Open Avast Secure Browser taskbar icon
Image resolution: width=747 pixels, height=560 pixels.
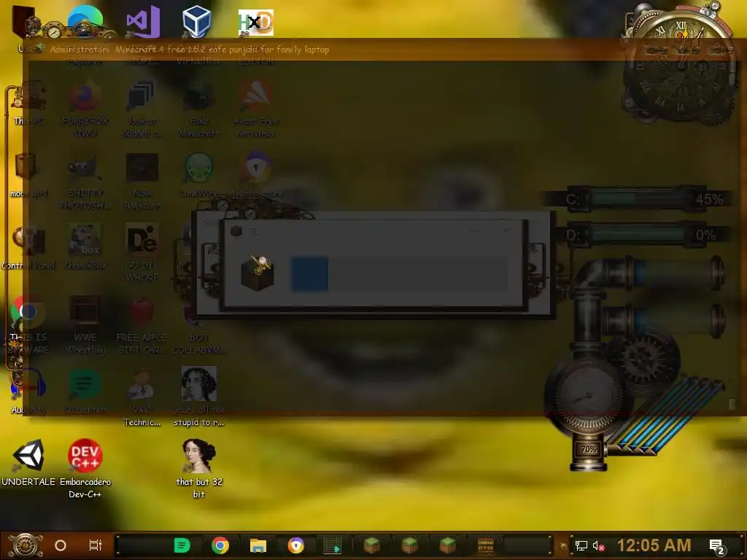296,545
